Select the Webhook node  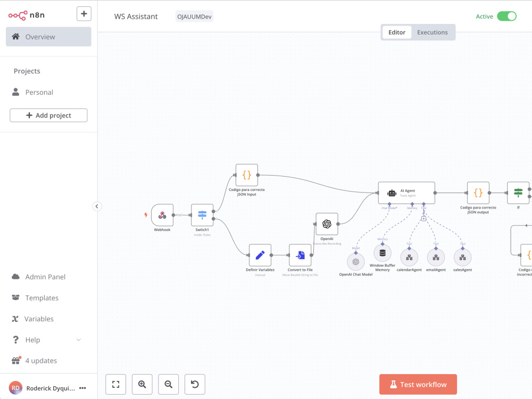click(x=162, y=215)
